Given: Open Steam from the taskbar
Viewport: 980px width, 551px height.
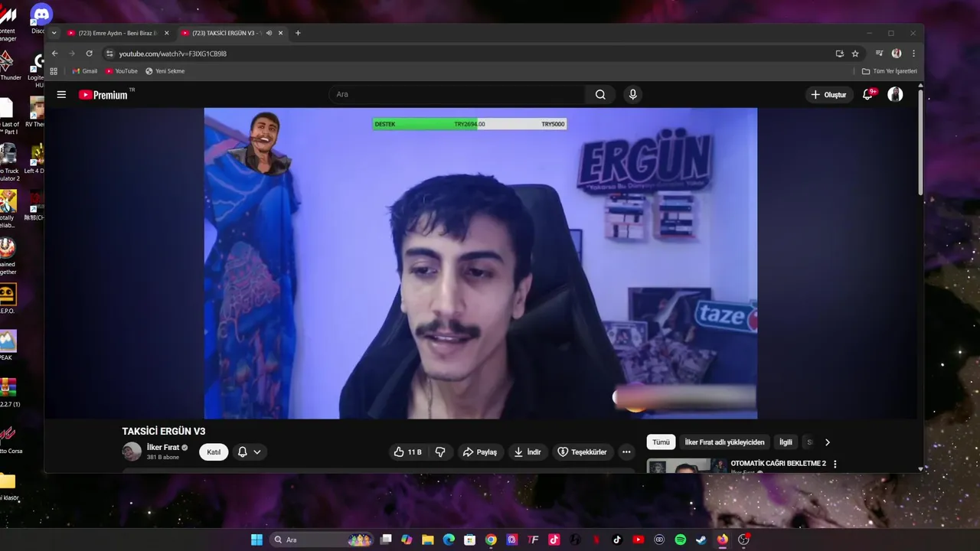Looking at the screenshot, I should tap(701, 540).
